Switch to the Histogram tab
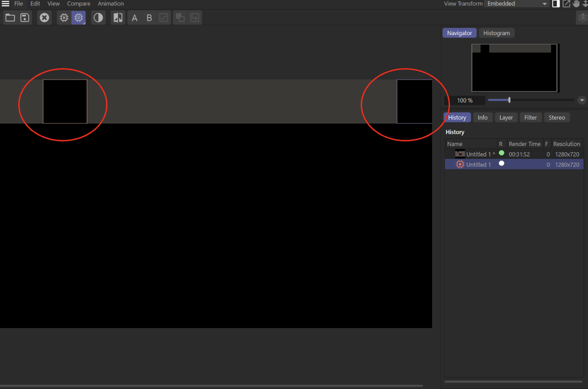 click(496, 33)
